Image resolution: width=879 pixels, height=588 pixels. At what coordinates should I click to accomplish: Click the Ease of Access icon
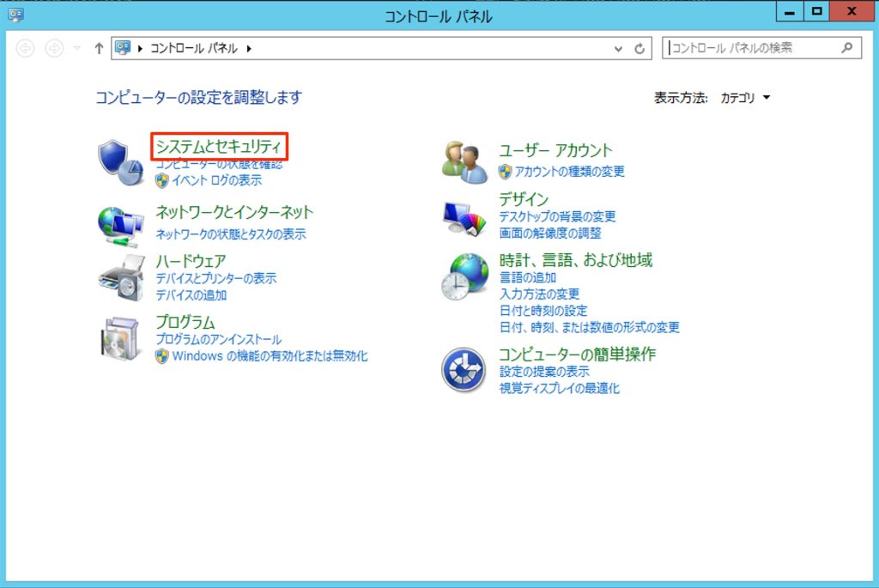(x=464, y=369)
